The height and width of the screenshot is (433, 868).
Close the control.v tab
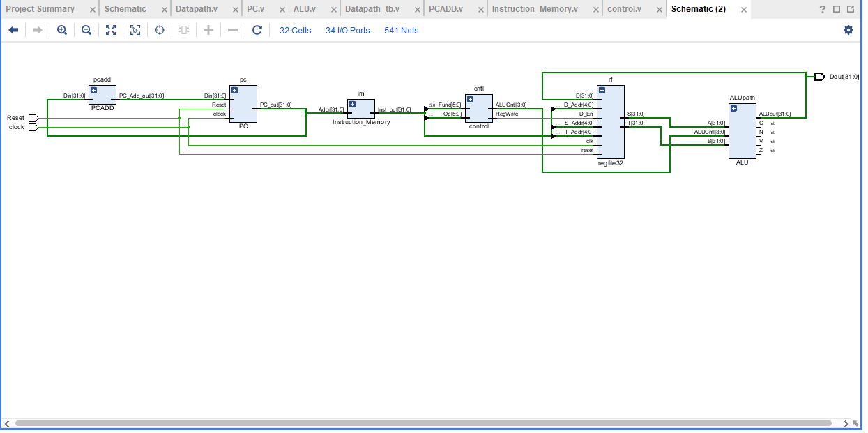[658, 10]
